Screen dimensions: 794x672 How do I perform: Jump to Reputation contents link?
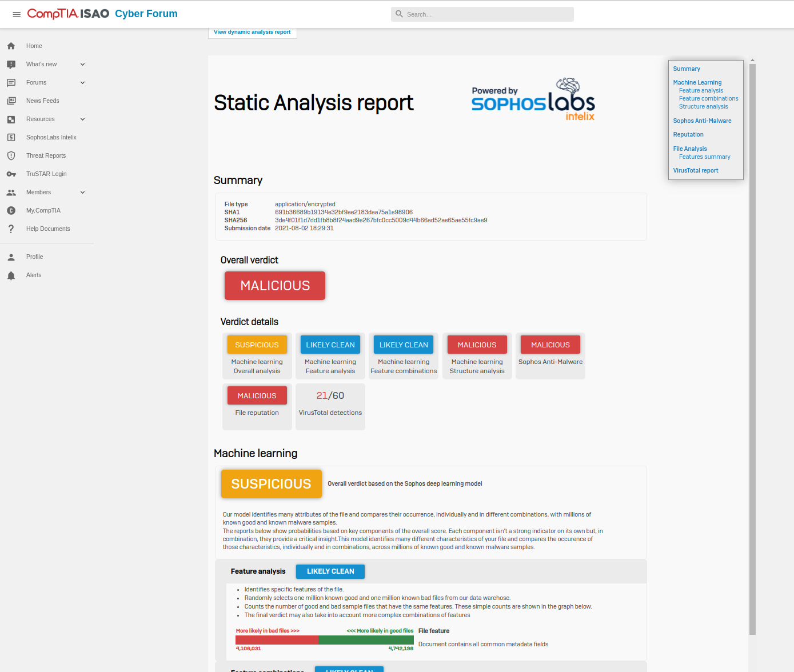688,134
